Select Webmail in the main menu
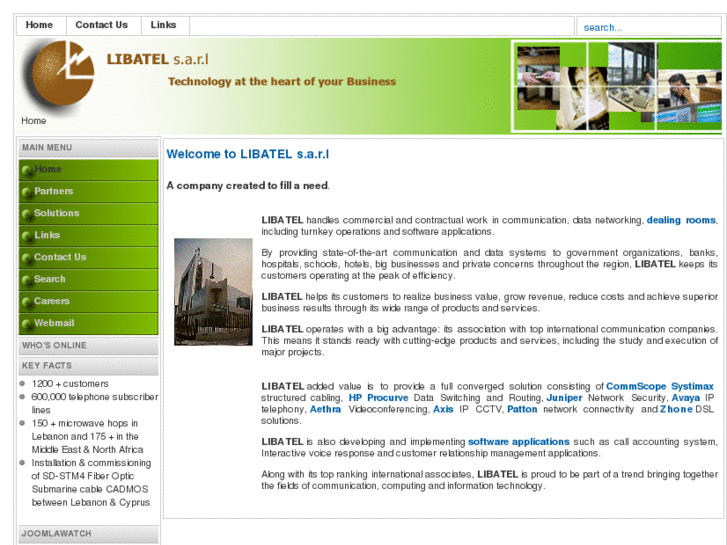This screenshot has width=727, height=545. tap(88, 323)
